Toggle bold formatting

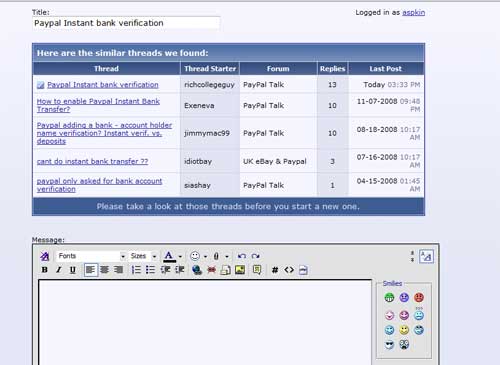click(45, 270)
